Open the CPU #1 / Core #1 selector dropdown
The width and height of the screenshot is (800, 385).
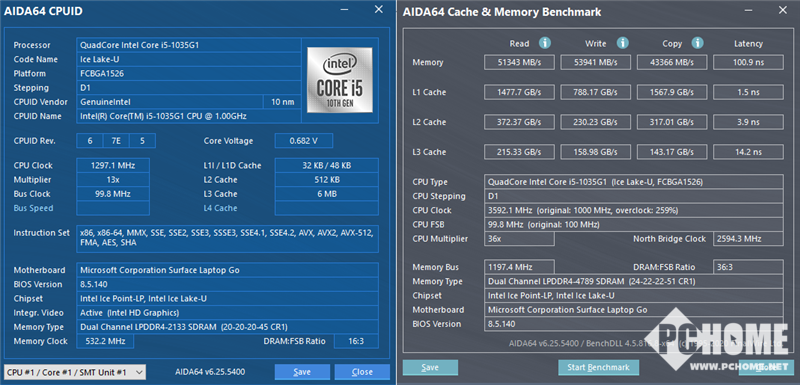coord(74,372)
